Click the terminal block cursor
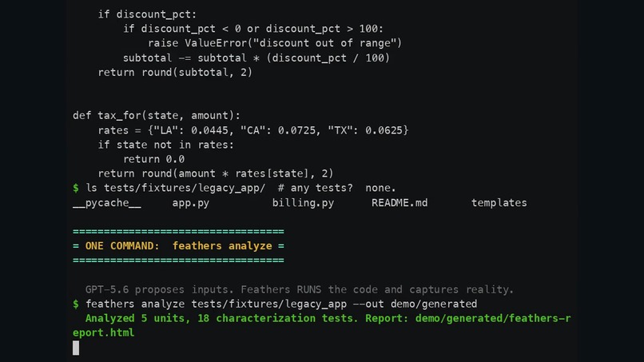The height and width of the screenshot is (362, 644). (x=76, y=348)
